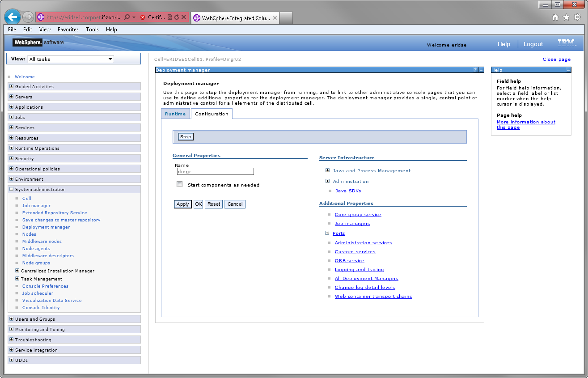Expand the Applications navigation section
Screen dimensions: 588x378
[11, 107]
